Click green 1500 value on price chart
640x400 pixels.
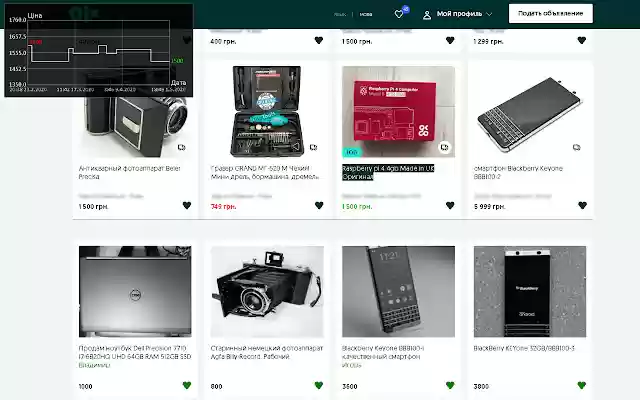(x=177, y=61)
